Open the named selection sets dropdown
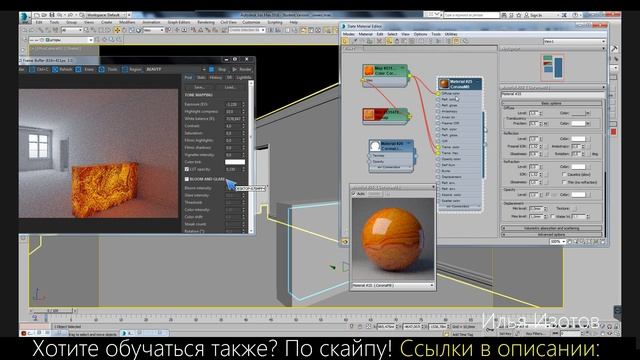The width and height of the screenshot is (640, 360). [246, 30]
